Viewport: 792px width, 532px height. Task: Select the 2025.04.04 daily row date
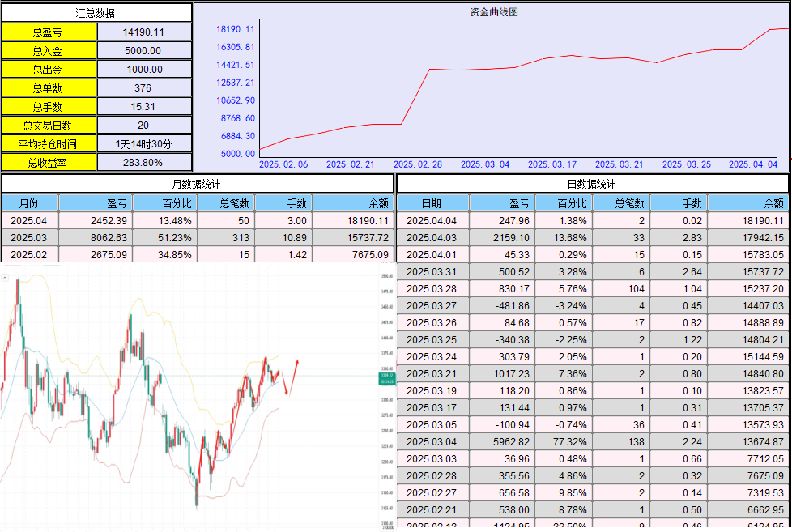tap(433, 221)
